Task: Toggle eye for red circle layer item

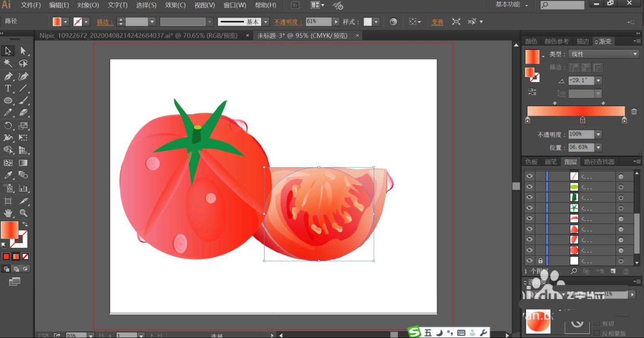Action: 529,250
